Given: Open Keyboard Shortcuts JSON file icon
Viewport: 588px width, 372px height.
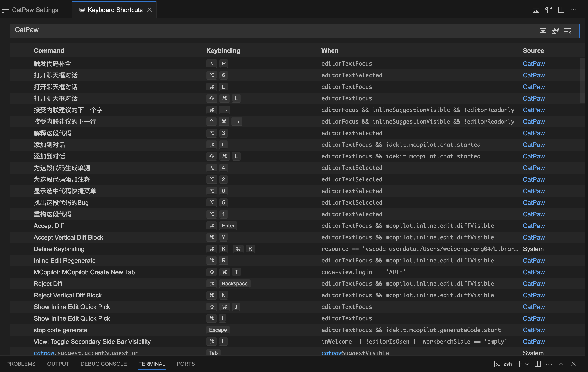Looking at the screenshot, I should pos(548,10).
